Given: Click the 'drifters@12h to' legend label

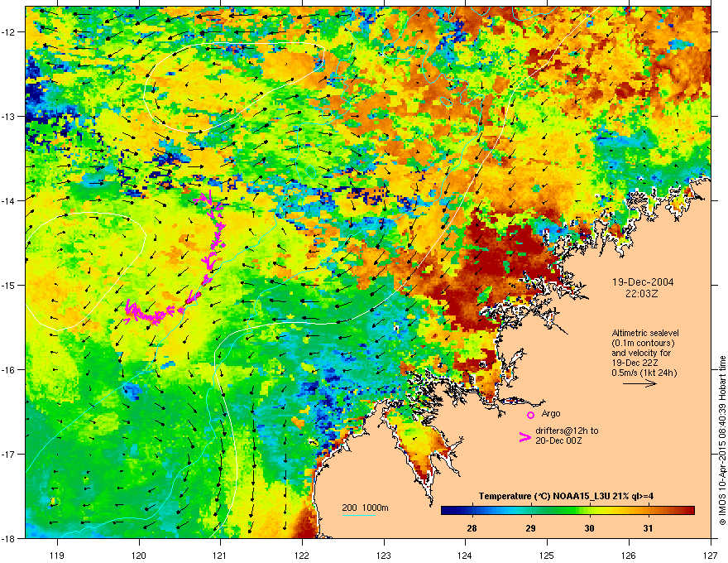Looking at the screenshot, I should 567,431.
